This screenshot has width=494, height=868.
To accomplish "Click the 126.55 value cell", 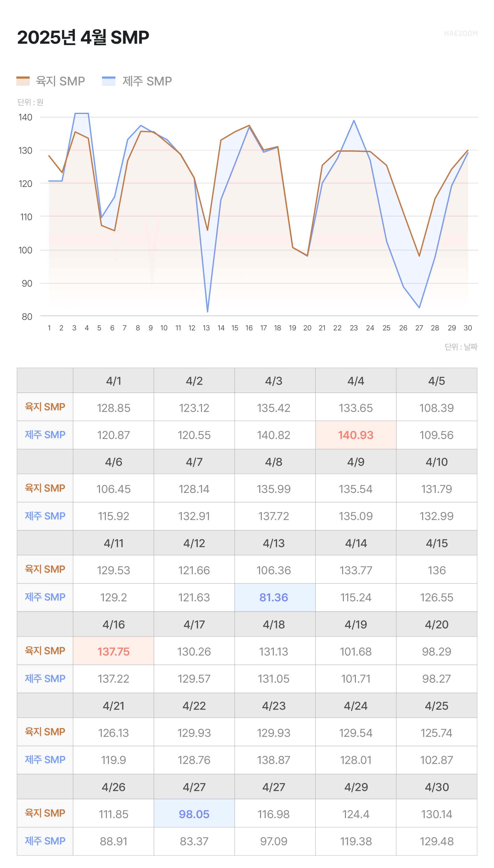I will coord(436,598).
